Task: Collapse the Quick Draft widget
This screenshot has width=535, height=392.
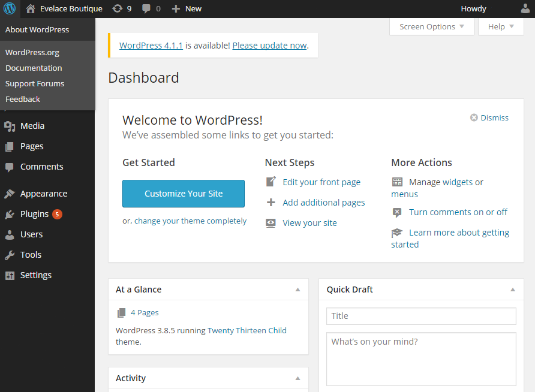Action: [x=512, y=290]
